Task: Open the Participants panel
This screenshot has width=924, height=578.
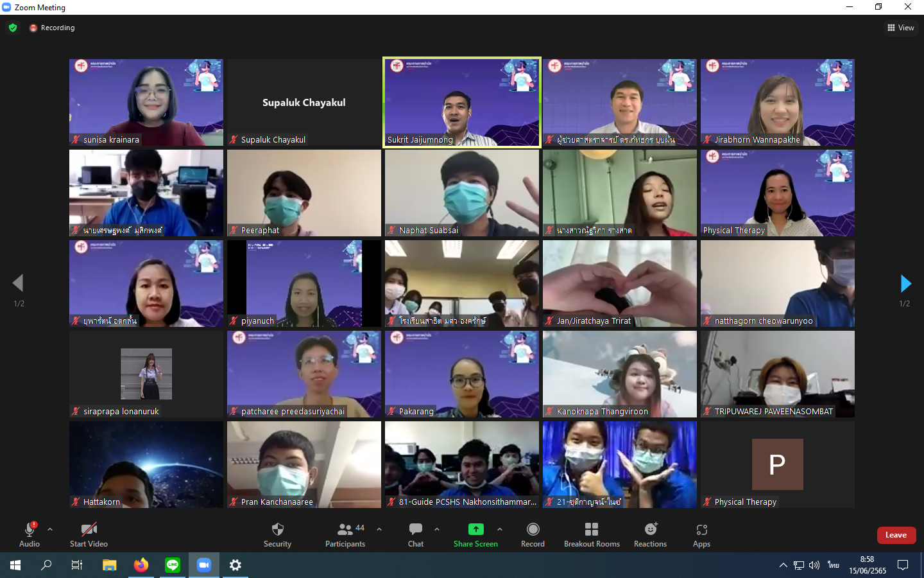Action: pos(345,534)
